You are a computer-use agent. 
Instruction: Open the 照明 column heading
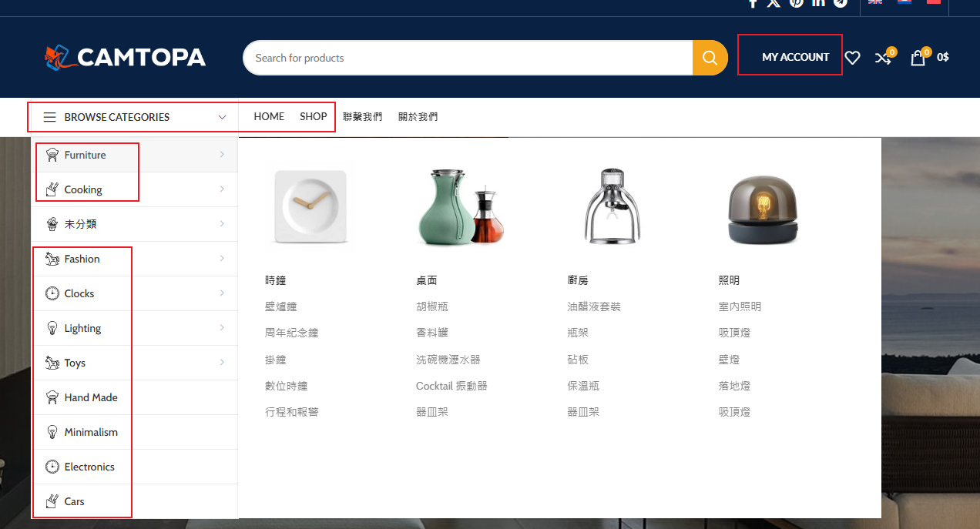729,280
